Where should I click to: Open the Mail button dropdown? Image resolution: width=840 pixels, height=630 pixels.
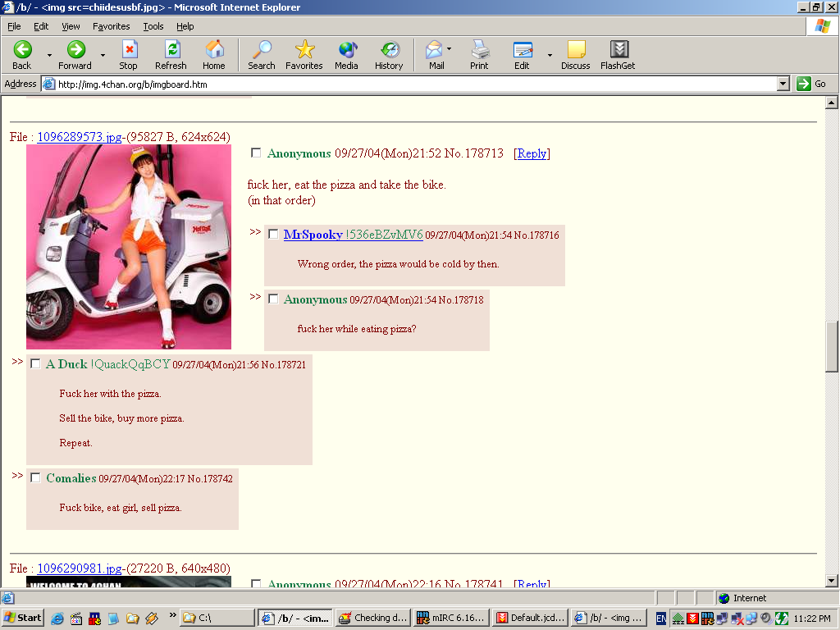tap(449, 49)
